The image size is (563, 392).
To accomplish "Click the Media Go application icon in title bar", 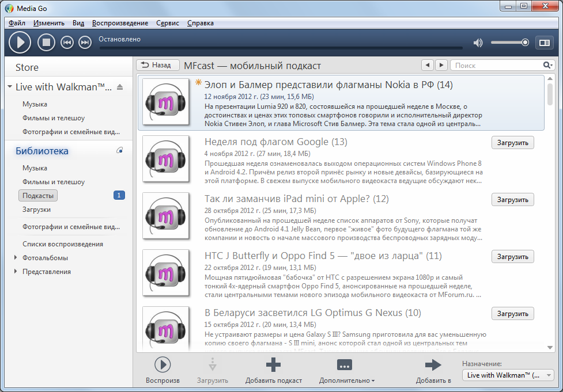I will tap(9, 8).
